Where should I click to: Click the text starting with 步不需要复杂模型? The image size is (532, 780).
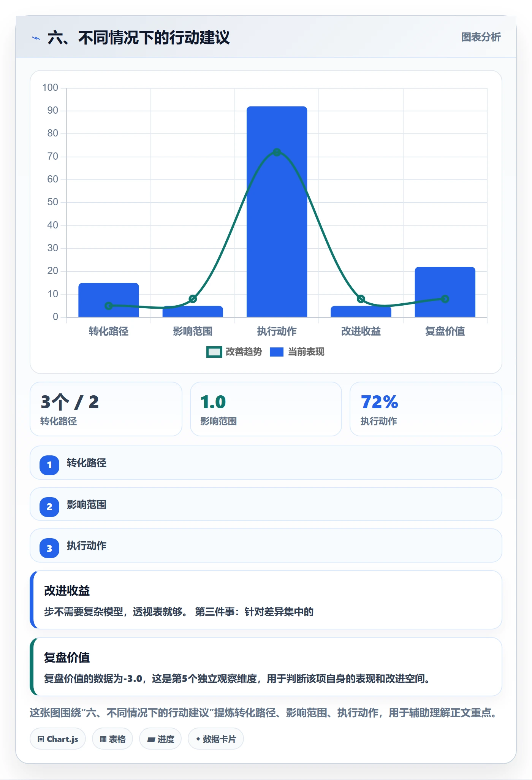point(179,612)
